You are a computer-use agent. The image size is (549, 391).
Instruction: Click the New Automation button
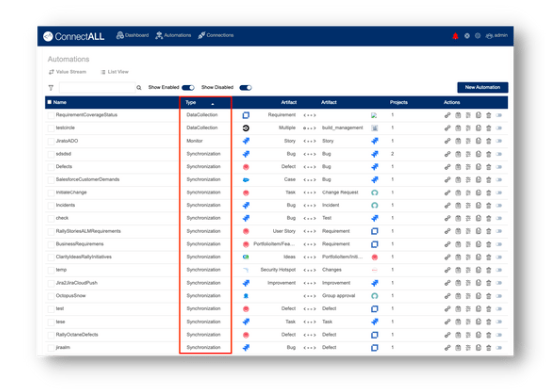click(482, 87)
